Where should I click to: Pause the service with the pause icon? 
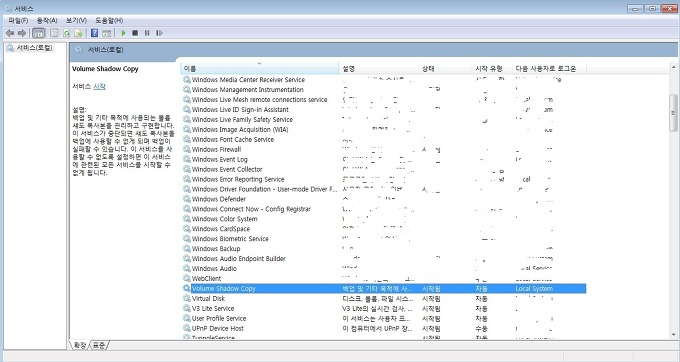point(147,33)
